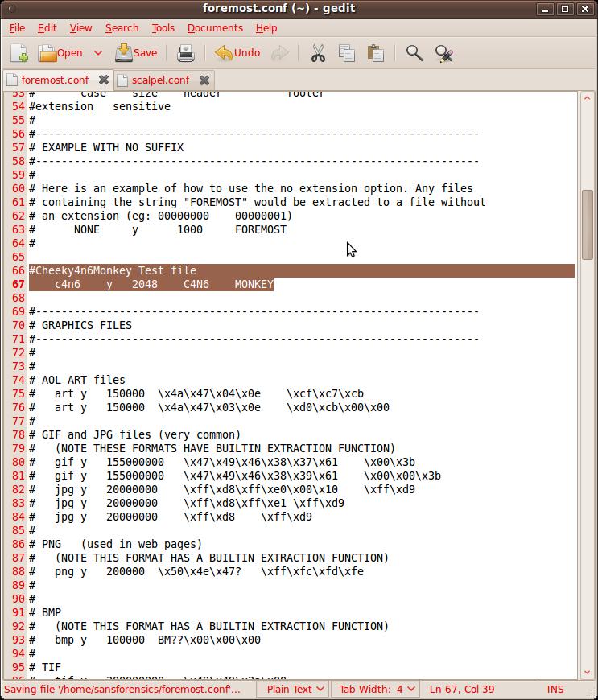598x700 pixels.
Task: Click line 84 jpg \xff\xd8 row
Action: pos(171,517)
